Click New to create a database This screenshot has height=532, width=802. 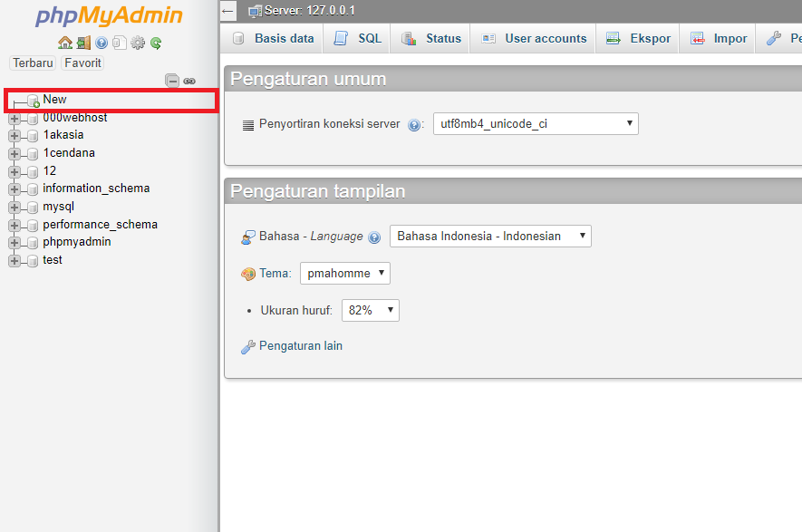[x=54, y=99]
